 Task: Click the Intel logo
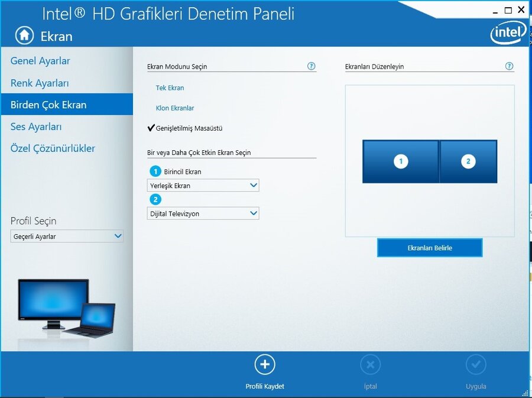tap(508, 33)
